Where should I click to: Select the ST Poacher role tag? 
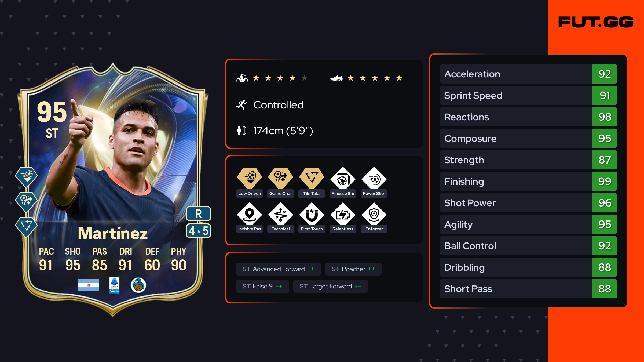(x=353, y=269)
